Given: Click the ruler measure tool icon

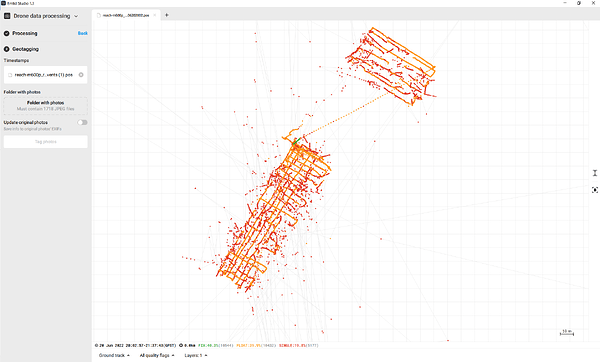Looking at the screenshot, I should pyautogui.click(x=595, y=173).
